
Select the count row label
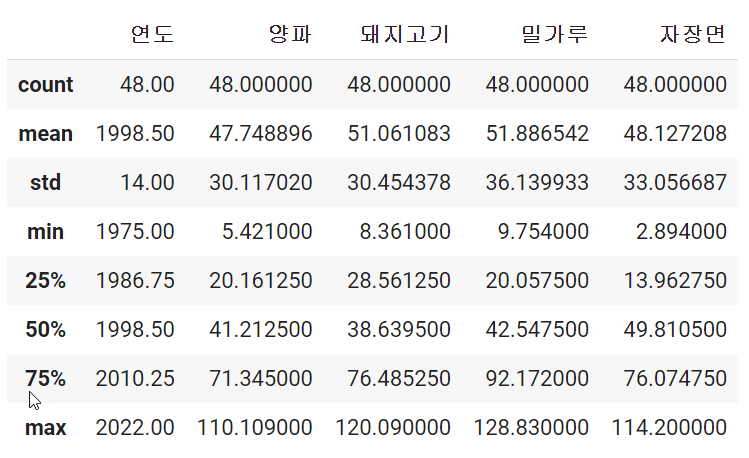tap(45, 85)
